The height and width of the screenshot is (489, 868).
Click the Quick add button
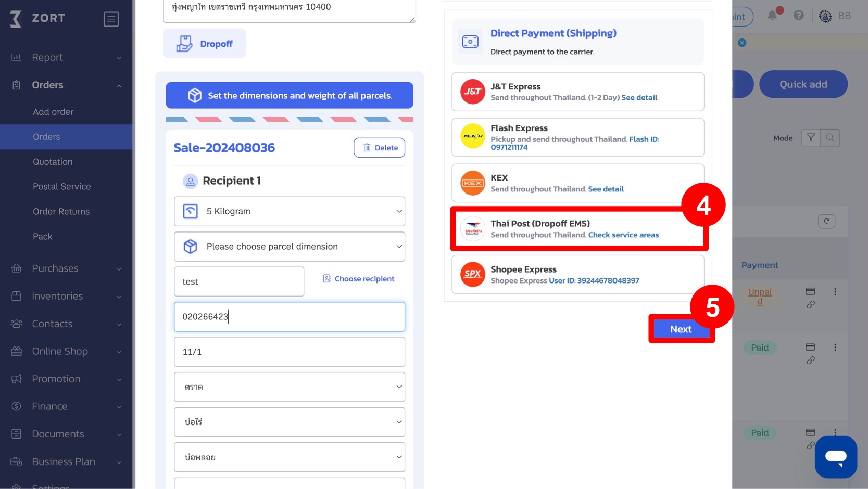[803, 84]
